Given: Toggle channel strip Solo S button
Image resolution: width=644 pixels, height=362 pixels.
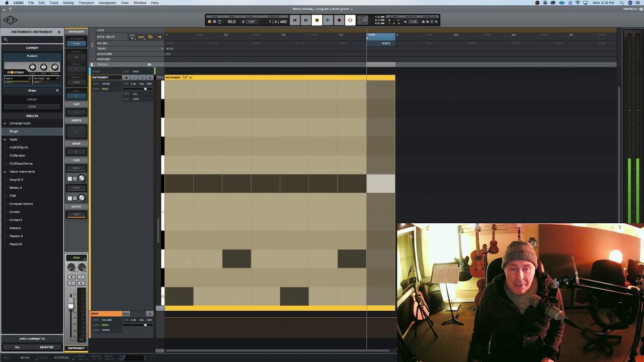Looking at the screenshot, I should 71,283.
